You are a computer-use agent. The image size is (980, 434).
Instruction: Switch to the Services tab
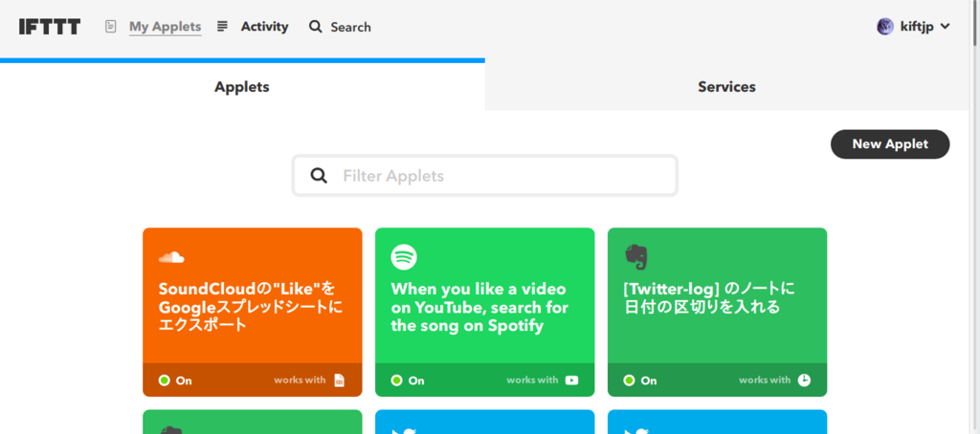[726, 87]
